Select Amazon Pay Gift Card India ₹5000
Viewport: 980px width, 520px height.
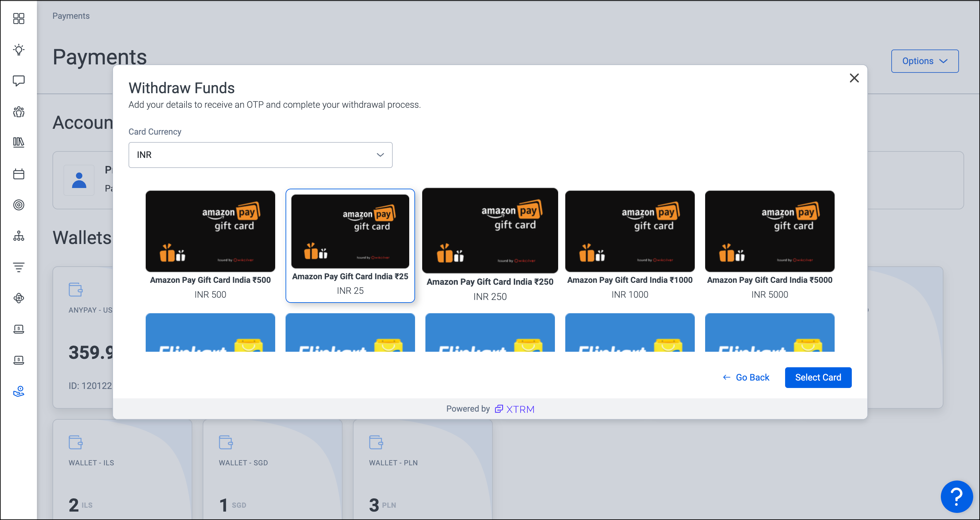770,245
